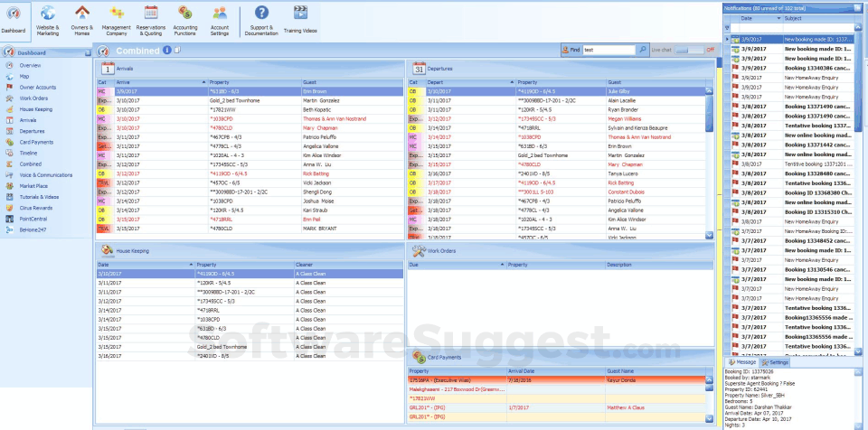This screenshot has width=868, height=430.
Task: Open Cirrus Rewards in sidebar
Action: point(36,208)
